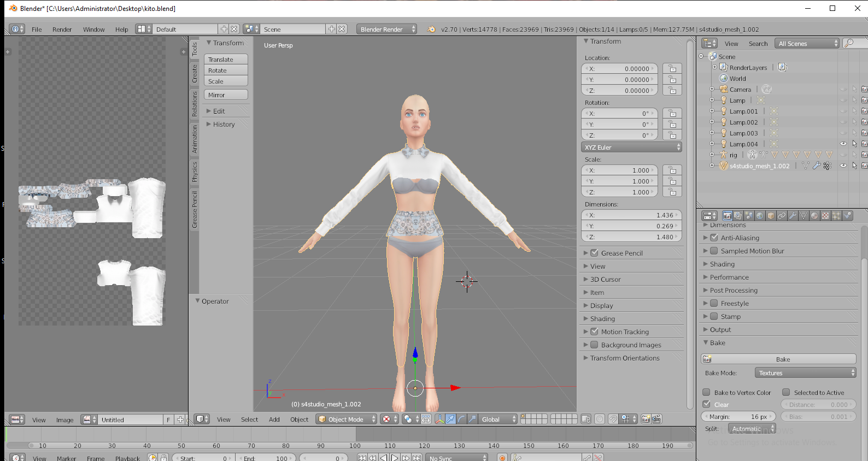
Task: Enable the Bake to Vertex Color checkbox
Action: 706,392
